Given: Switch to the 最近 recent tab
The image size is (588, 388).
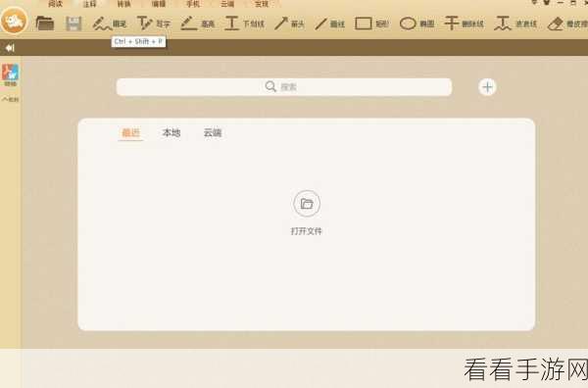Looking at the screenshot, I should [130, 132].
